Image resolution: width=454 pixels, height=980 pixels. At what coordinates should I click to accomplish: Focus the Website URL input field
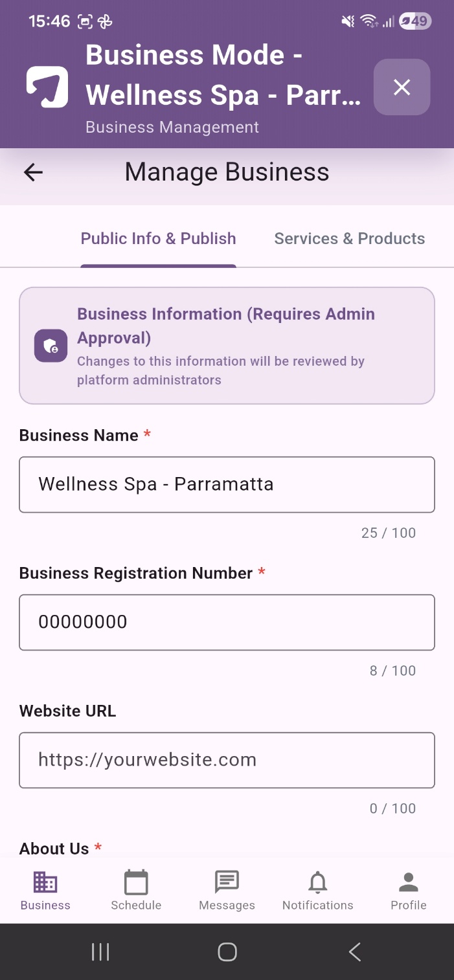227,760
